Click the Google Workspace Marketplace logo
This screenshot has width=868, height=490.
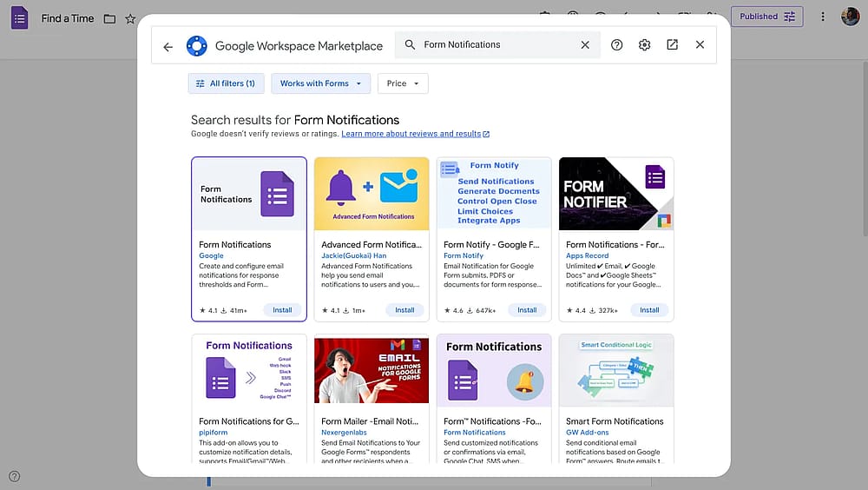tap(196, 46)
